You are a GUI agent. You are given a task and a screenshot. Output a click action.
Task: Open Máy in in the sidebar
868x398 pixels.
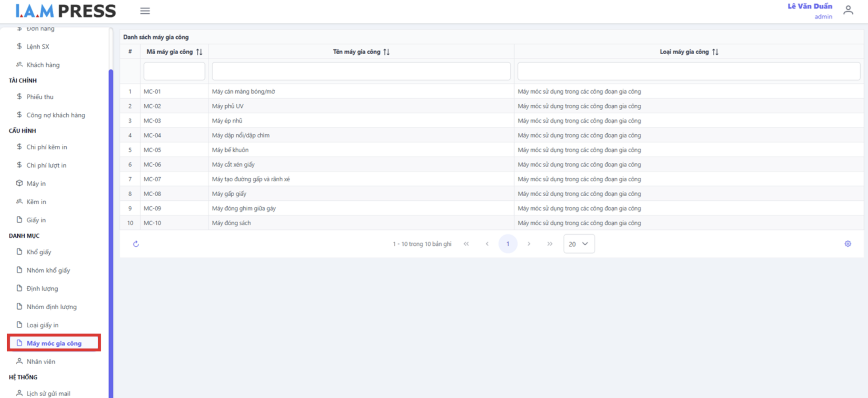(36, 183)
